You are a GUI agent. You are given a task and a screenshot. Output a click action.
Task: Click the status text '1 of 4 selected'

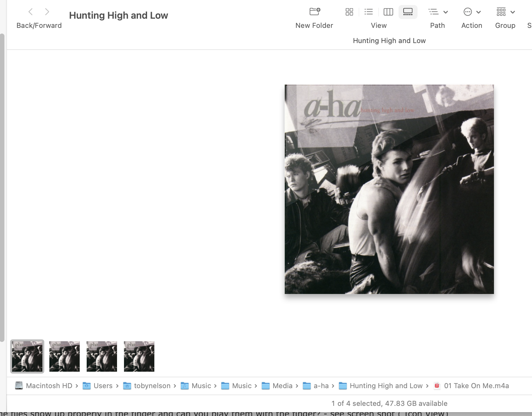coord(356,403)
